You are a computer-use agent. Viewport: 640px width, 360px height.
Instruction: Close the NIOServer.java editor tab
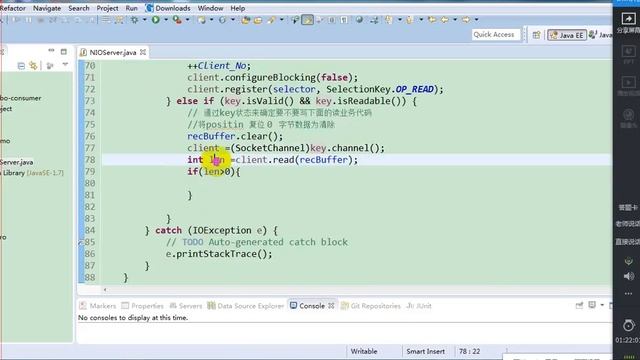pos(143,52)
